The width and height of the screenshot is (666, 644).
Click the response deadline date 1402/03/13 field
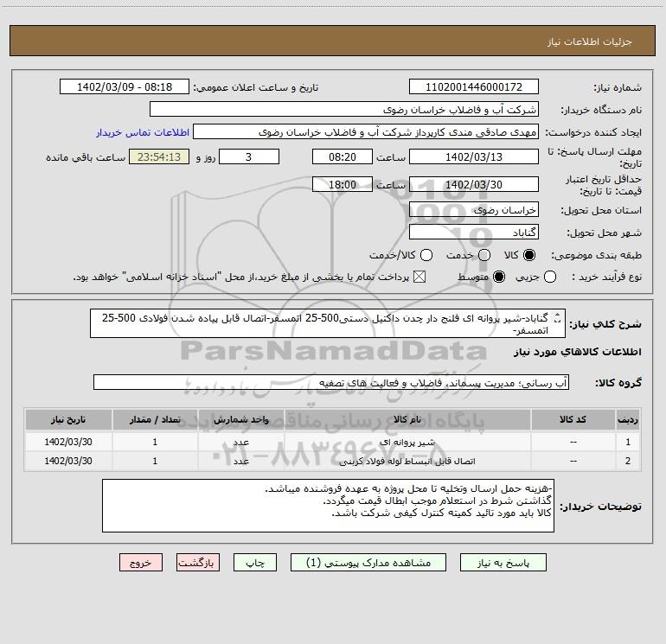tap(474, 156)
